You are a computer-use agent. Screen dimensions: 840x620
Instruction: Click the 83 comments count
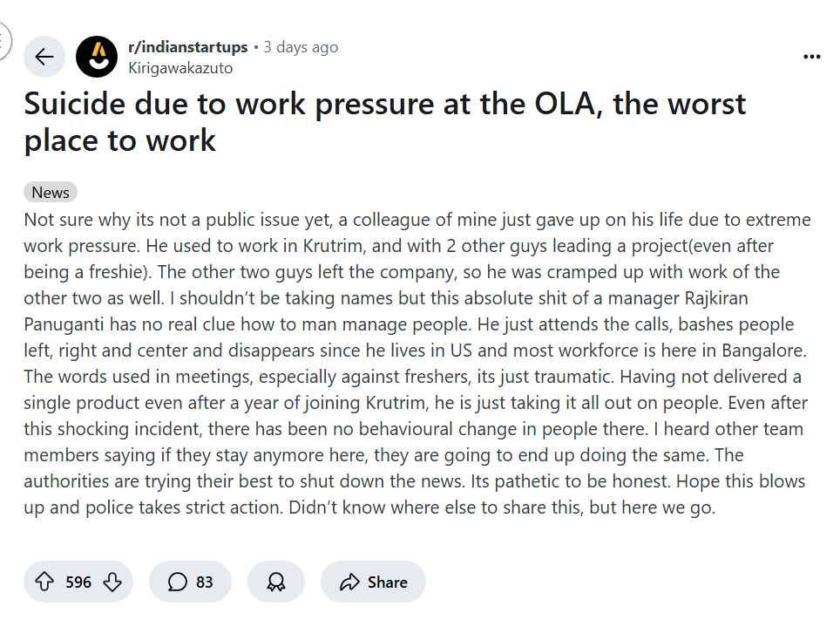pos(204,582)
